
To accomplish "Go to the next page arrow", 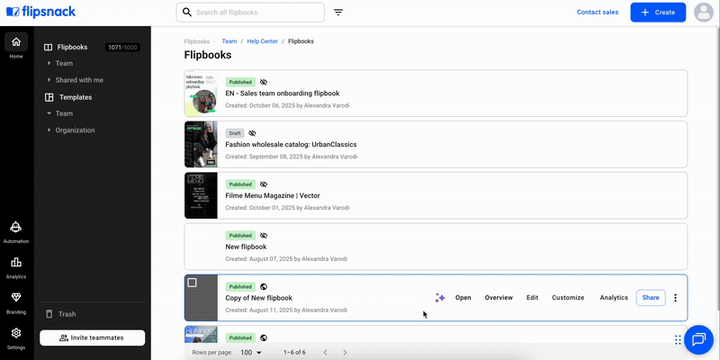I will (345, 352).
